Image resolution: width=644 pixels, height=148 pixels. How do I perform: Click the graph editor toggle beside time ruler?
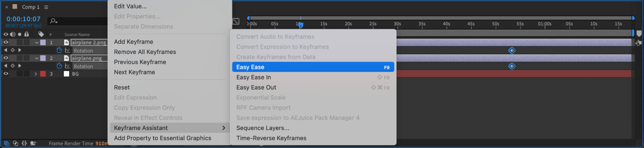coord(236,21)
